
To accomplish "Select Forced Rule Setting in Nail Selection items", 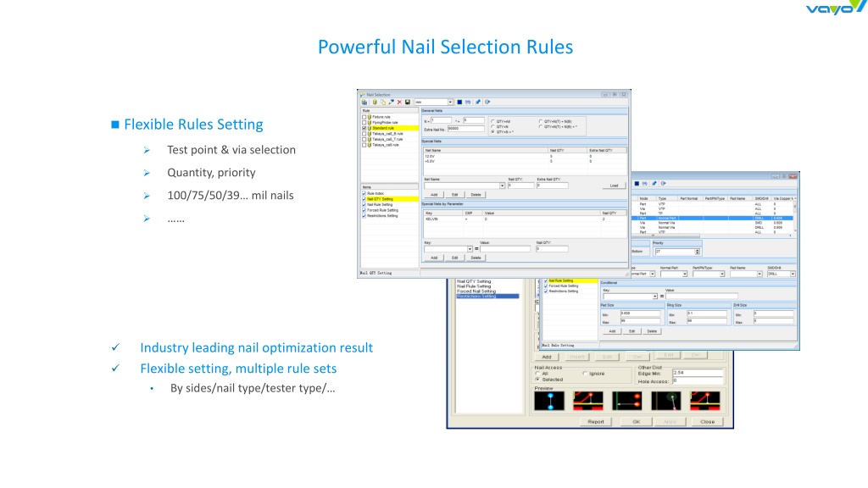I will click(x=382, y=210).
